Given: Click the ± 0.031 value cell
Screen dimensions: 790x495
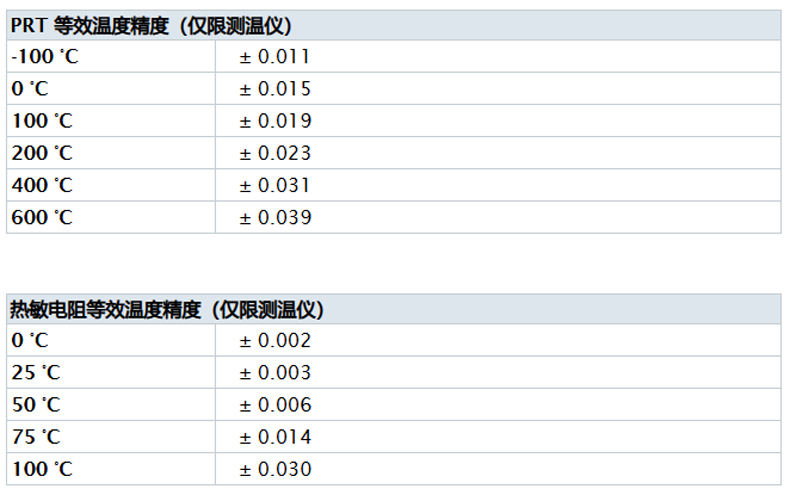Looking at the screenshot, I should [275, 185].
